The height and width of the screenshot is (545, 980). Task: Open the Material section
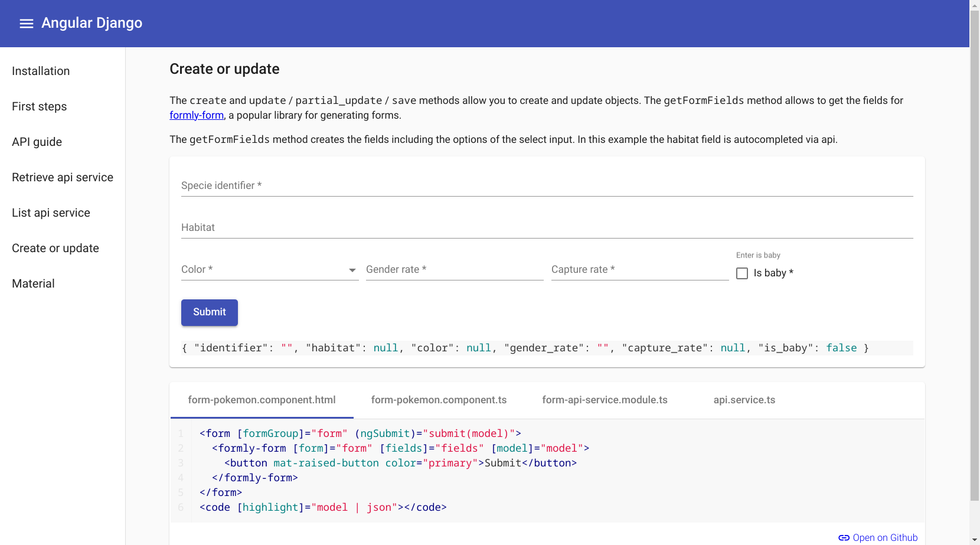tap(33, 283)
